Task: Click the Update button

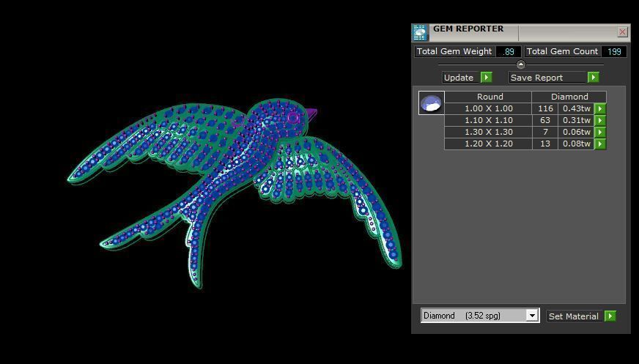Action: [462, 78]
